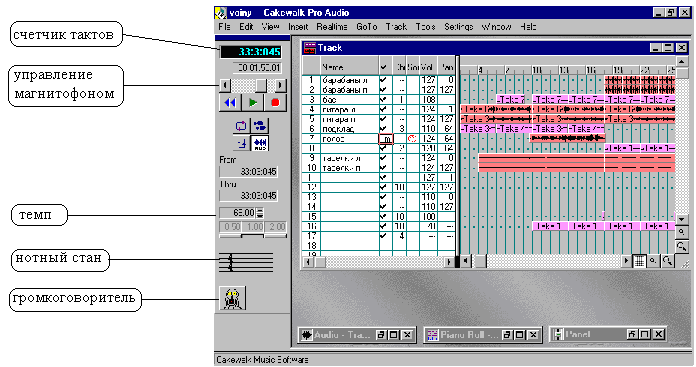Viewport: 696px width, 367px height.
Task: Open the Track menu in the menu bar
Action: click(x=396, y=27)
